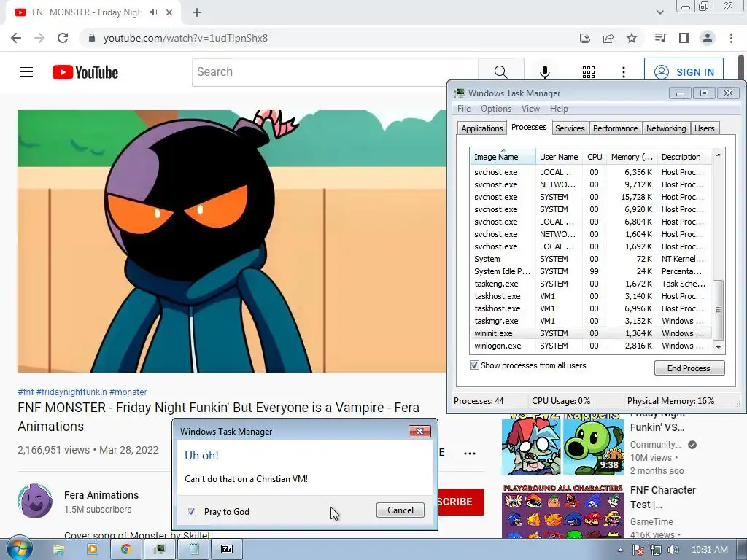Click Cancel in the Uh oh dialog
The height and width of the screenshot is (560, 747).
[400, 510]
